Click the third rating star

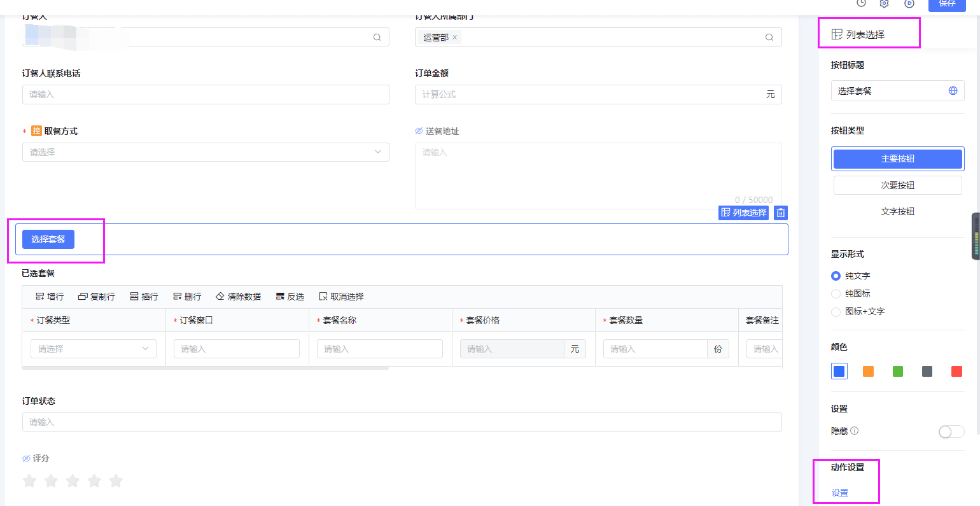pos(73,481)
